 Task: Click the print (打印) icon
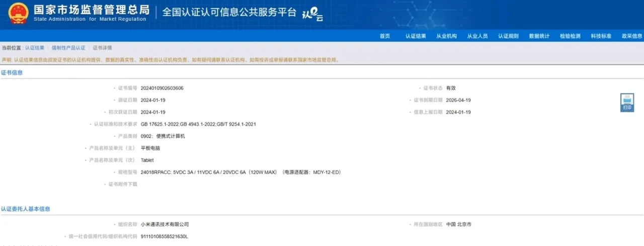click(627, 103)
